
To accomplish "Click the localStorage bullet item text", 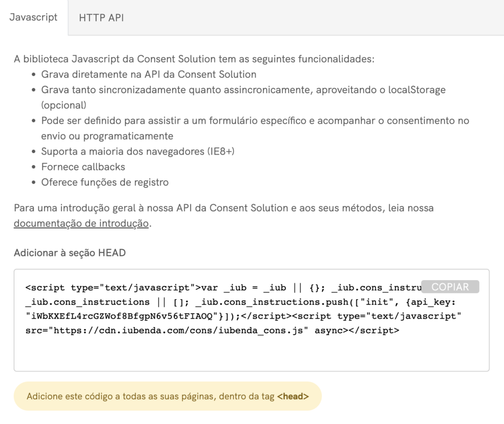I will 236,91.
